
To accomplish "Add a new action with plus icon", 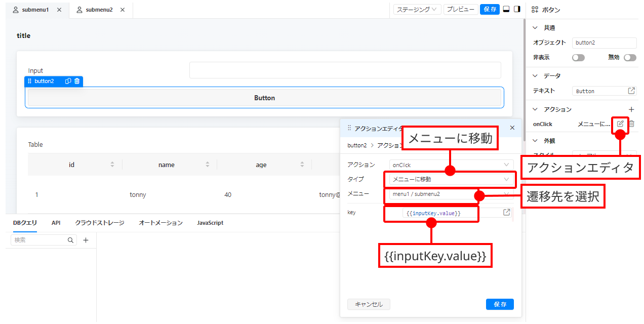I will [x=631, y=109].
